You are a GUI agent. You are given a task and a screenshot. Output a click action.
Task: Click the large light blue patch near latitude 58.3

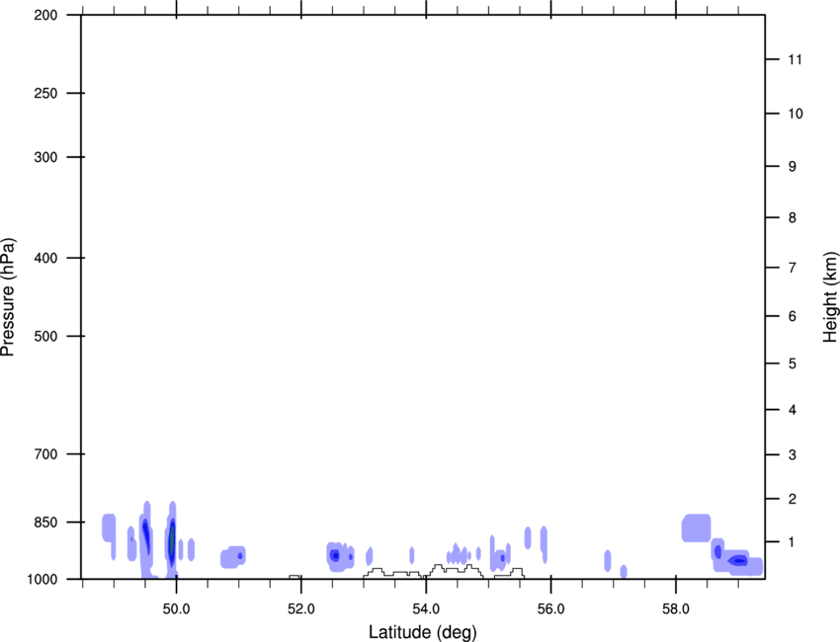(x=696, y=527)
